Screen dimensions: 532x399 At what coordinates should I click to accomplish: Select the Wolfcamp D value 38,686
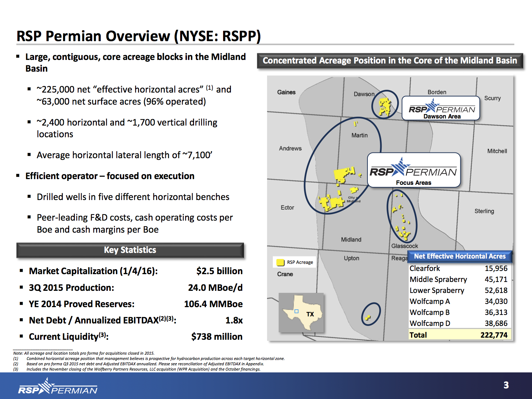496,323
